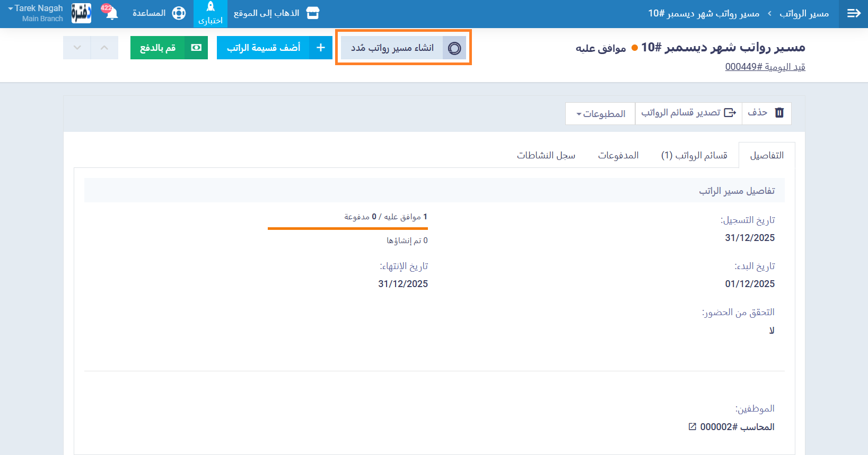Click the انشاء مسير رواتب مُدد button
The width and height of the screenshot is (868, 455).
[x=403, y=48]
